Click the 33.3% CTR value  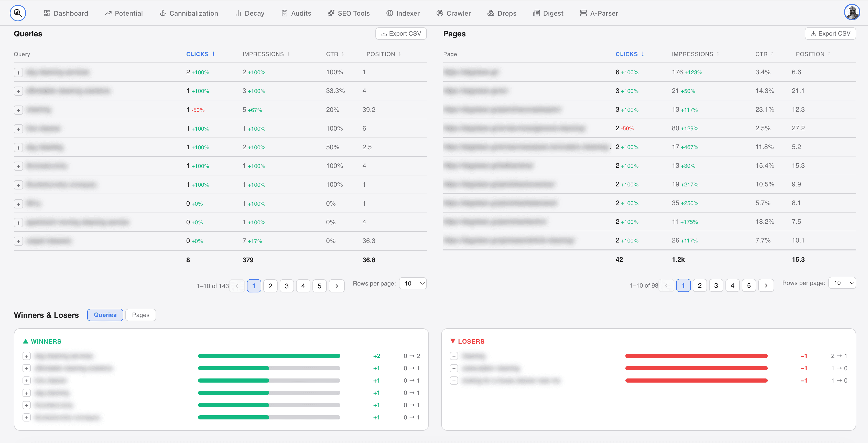coord(335,91)
